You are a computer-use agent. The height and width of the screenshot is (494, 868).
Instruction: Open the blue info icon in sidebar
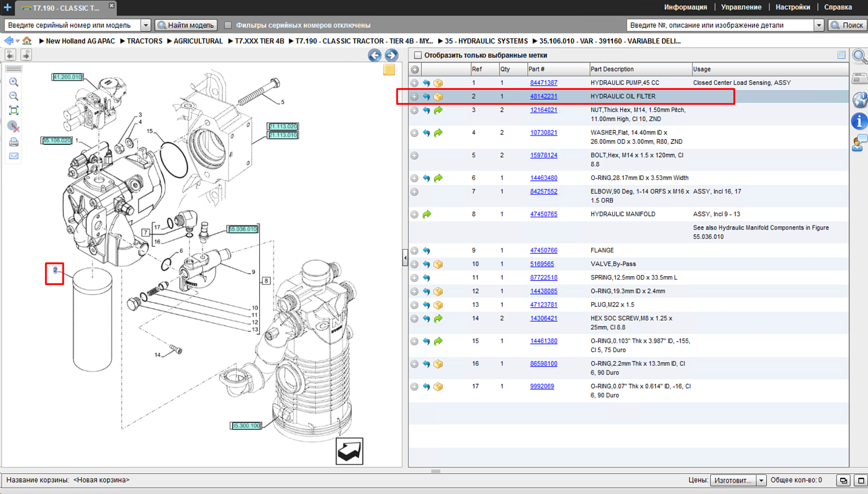(859, 121)
